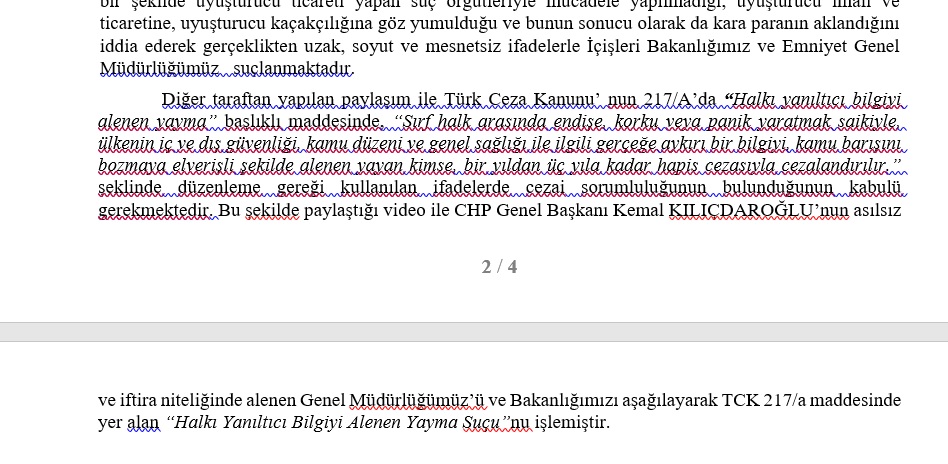948x464 pixels.
Task: Click the word "video" in the paragraph
Action: [x=403, y=211]
